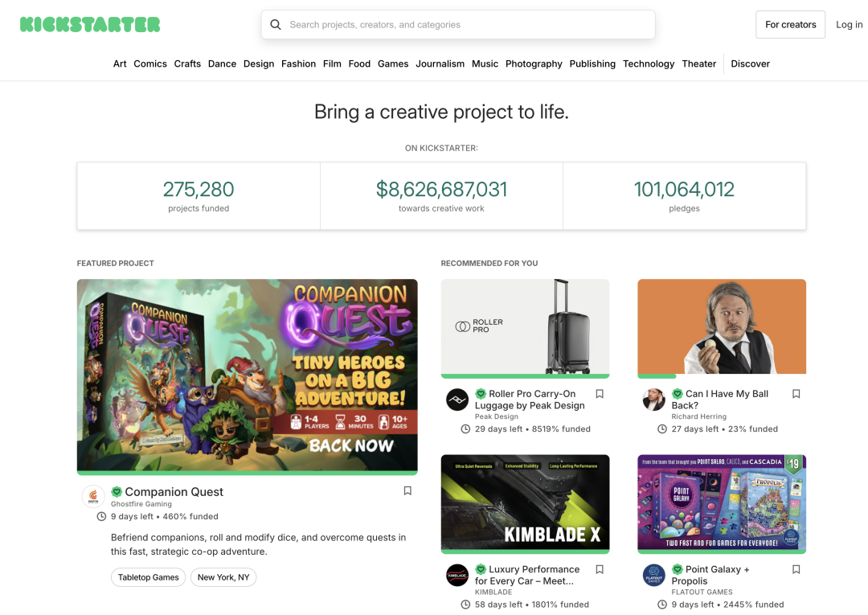Bookmark the Companion Quest project

coord(407,490)
